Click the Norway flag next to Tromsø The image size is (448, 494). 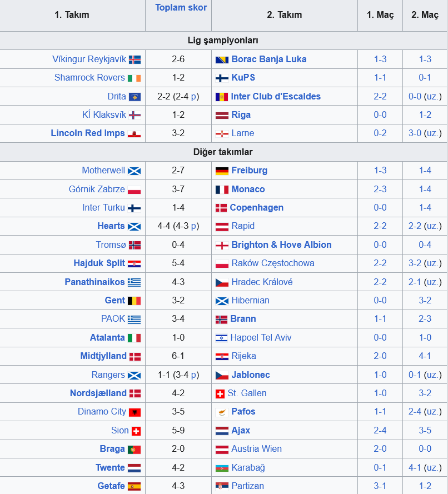click(x=135, y=245)
